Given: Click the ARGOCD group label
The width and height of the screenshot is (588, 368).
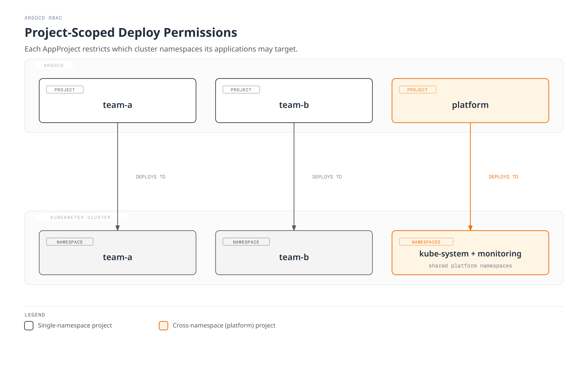Looking at the screenshot, I should [x=54, y=66].
